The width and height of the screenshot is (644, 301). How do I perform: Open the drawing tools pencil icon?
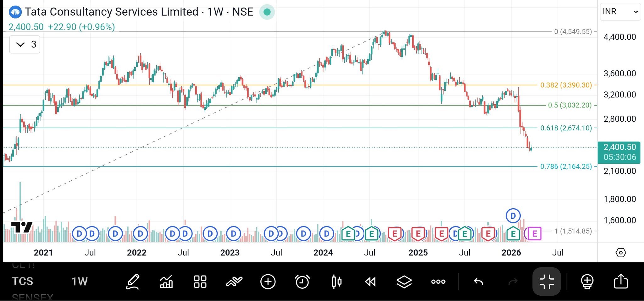pos(133,281)
